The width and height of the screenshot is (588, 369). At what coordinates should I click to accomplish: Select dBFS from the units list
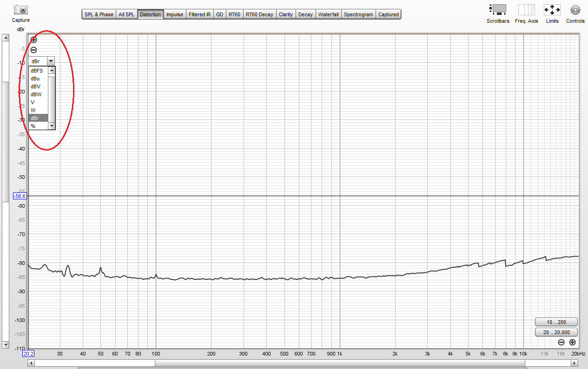click(x=37, y=71)
